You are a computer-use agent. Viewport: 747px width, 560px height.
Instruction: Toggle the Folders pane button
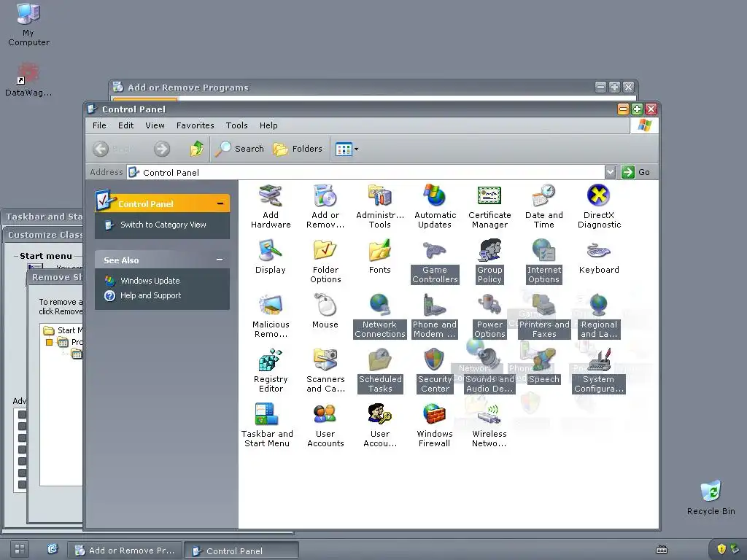298,149
